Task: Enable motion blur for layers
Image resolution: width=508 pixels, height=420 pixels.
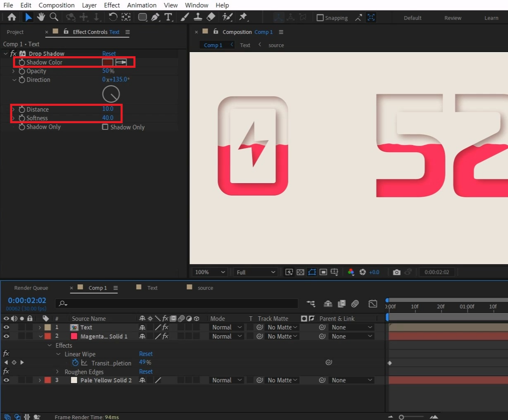Action: (x=355, y=303)
